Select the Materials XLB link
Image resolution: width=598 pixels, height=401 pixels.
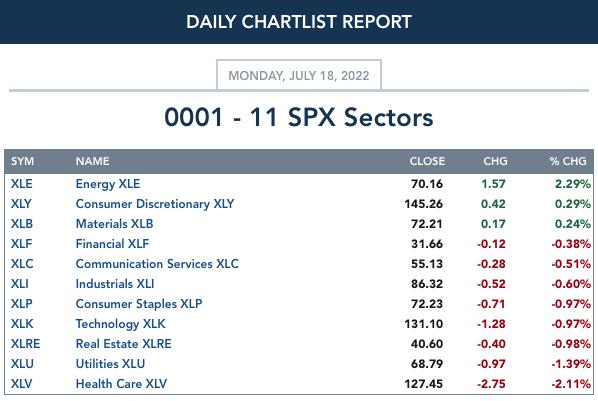[114, 224]
